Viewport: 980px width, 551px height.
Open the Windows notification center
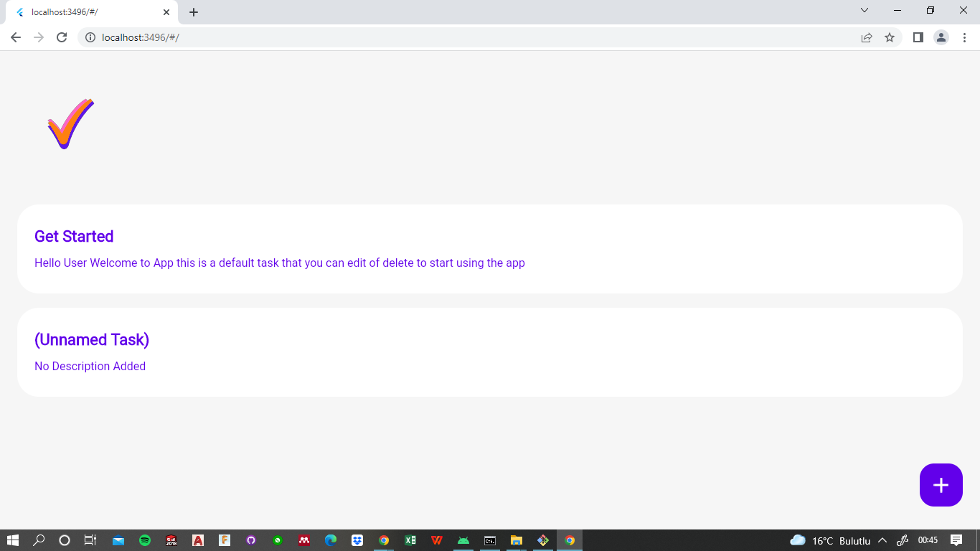[956, 540]
